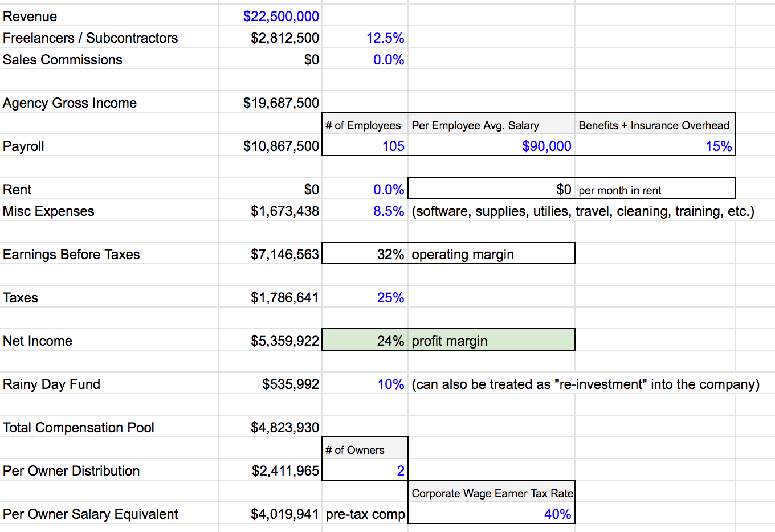Select the per month in rent note
This screenshot has width=775, height=532.
tap(620, 191)
